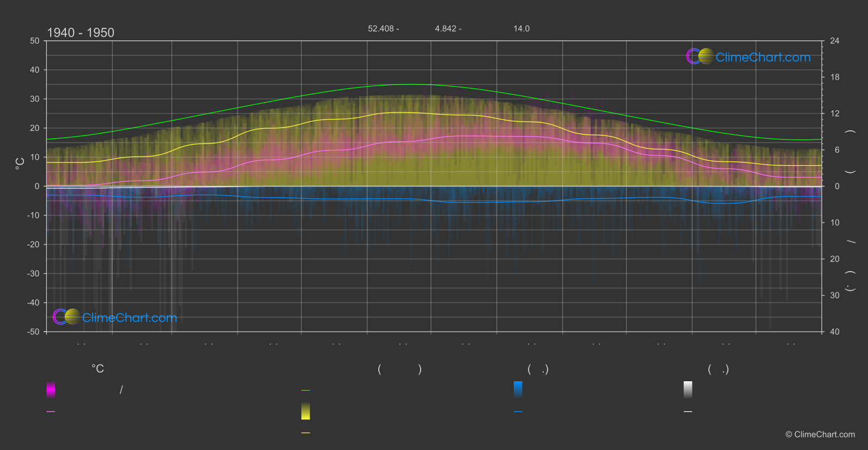
Task: Click the thin magenta line legend marker
Action: click(51, 411)
